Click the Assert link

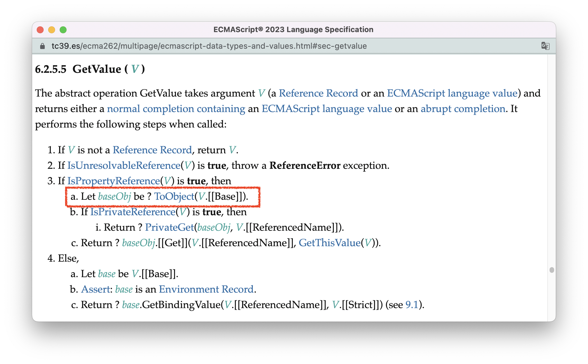pyautogui.click(x=95, y=289)
